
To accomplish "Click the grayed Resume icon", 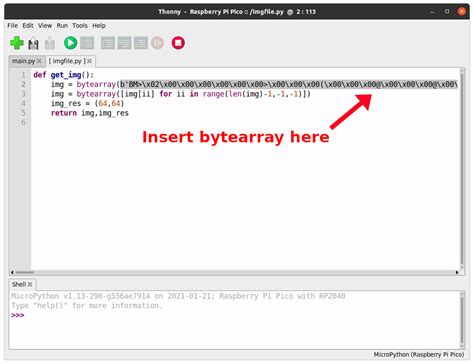I will point(157,43).
